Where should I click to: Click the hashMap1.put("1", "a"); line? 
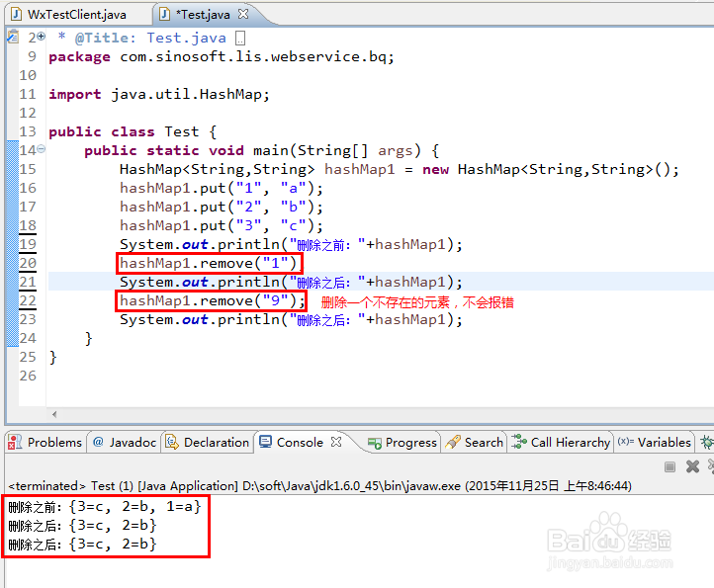coord(222,188)
